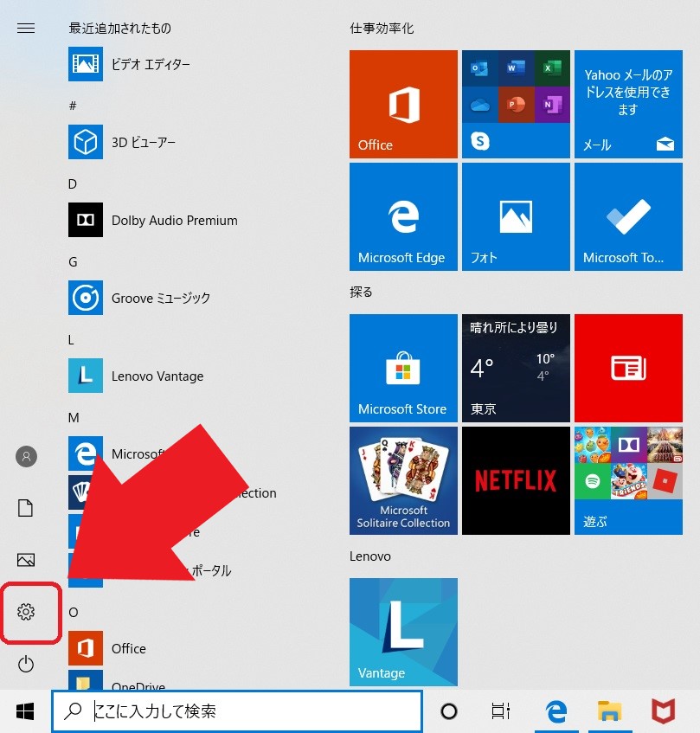The width and height of the screenshot is (700, 733).
Task: Open the Microsoft Edge entry under M
Action: pos(117,453)
